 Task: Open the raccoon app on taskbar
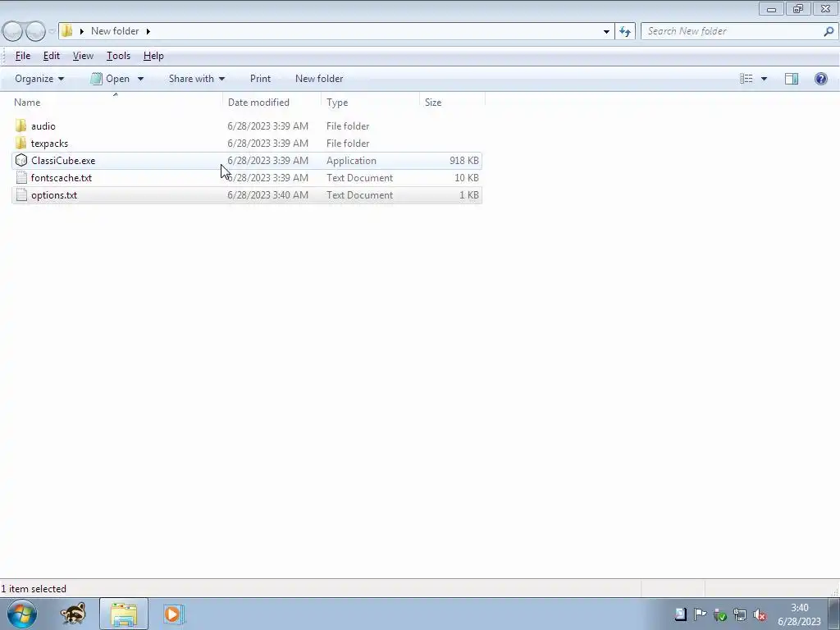73,614
